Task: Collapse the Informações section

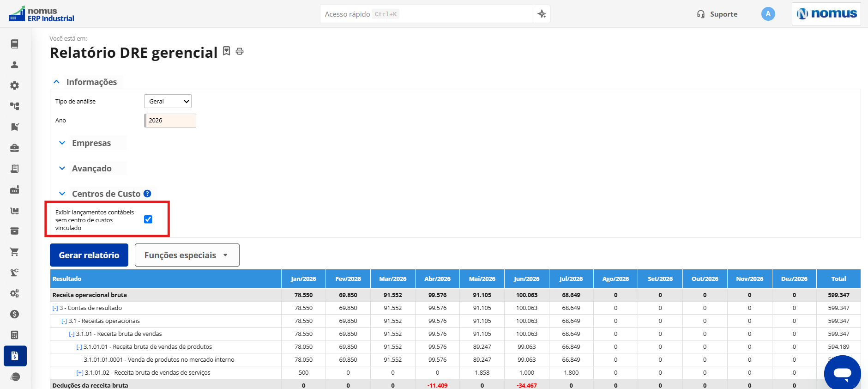Action: (x=85, y=82)
